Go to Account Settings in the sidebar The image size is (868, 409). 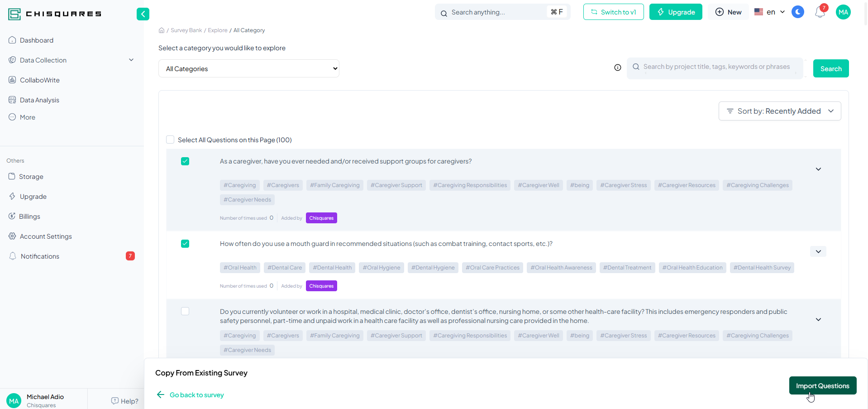point(46,236)
